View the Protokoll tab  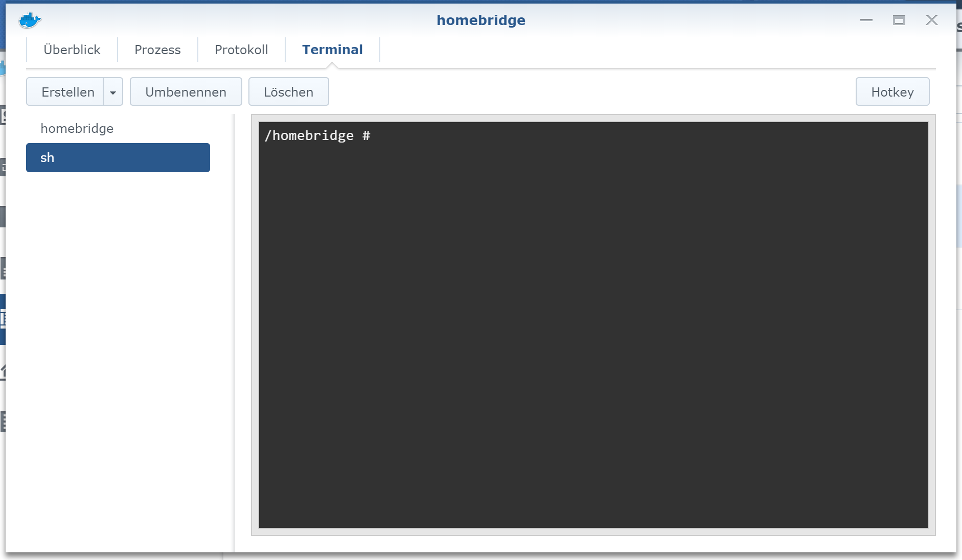coord(241,50)
